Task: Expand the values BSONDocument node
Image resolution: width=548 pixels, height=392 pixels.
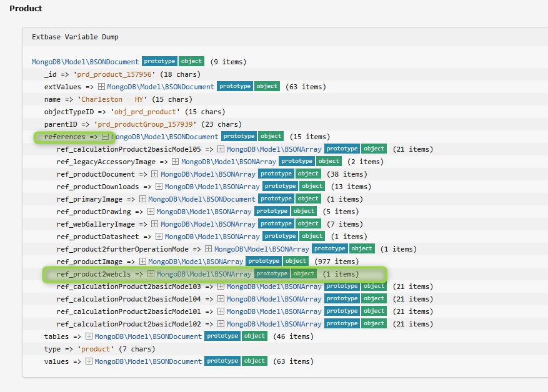Action: point(89,361)
